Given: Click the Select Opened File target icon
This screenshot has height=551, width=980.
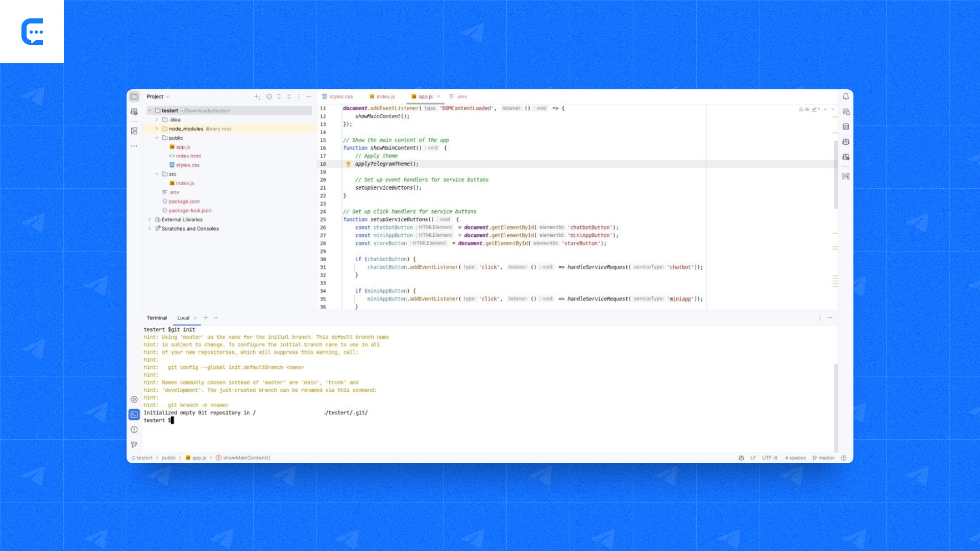Looking at the screenshot, I should point(269,96).
